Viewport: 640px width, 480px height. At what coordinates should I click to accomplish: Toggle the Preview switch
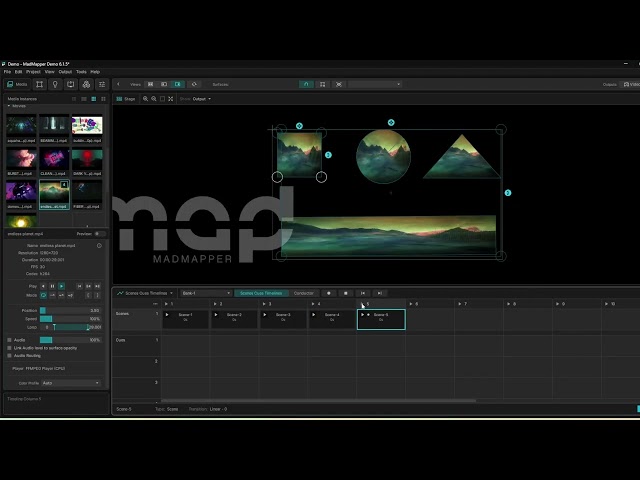(99, 234)
